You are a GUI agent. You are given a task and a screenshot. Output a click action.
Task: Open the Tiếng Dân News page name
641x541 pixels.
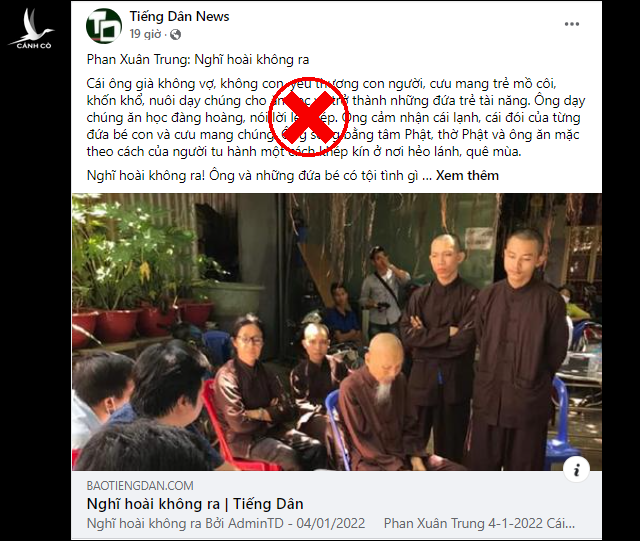(x=179, y=16)
